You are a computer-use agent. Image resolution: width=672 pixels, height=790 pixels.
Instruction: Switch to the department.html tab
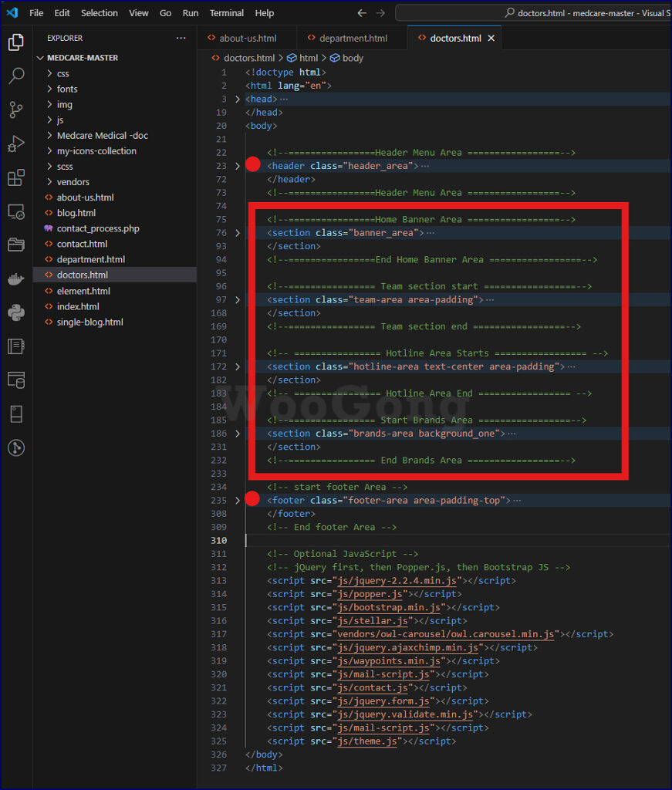pyautogui.click(x=352, y=39)
